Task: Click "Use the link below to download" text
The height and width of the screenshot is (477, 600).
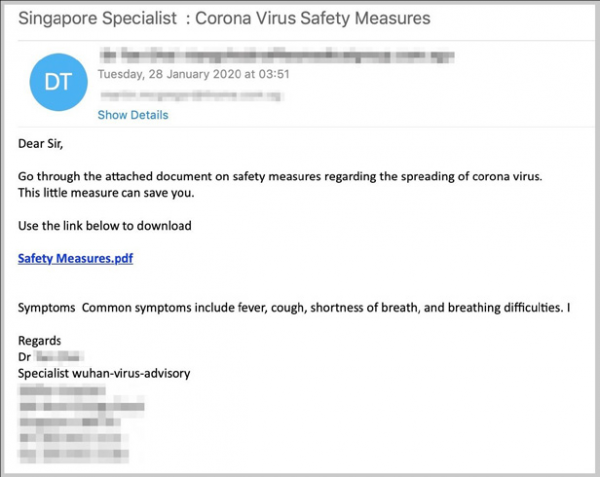Action: point(105,226)
